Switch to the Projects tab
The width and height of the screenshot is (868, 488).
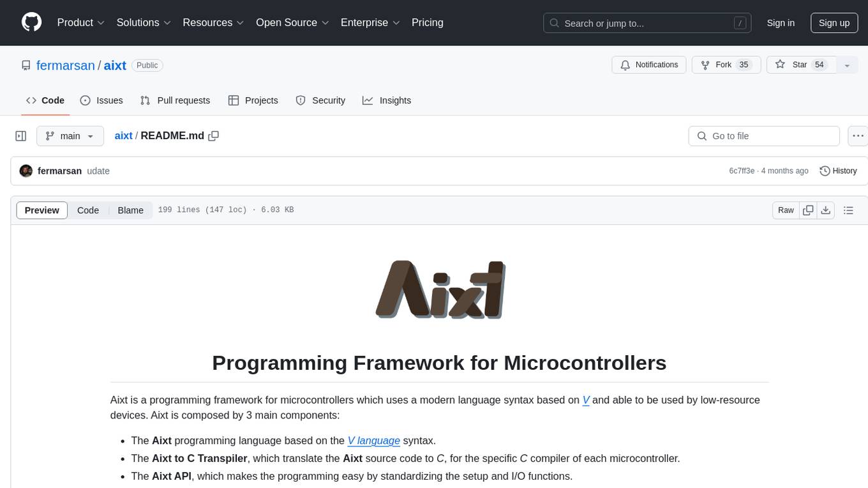point(253,100)
